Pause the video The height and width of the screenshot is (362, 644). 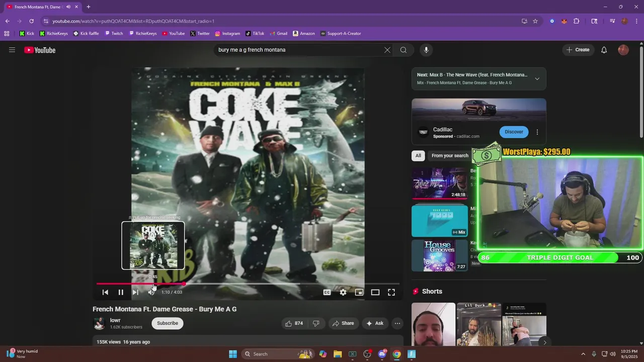click(x=121, y=292)
